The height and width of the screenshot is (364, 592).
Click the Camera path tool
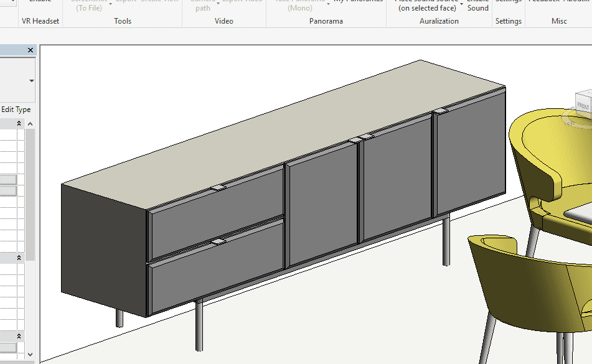203,6
